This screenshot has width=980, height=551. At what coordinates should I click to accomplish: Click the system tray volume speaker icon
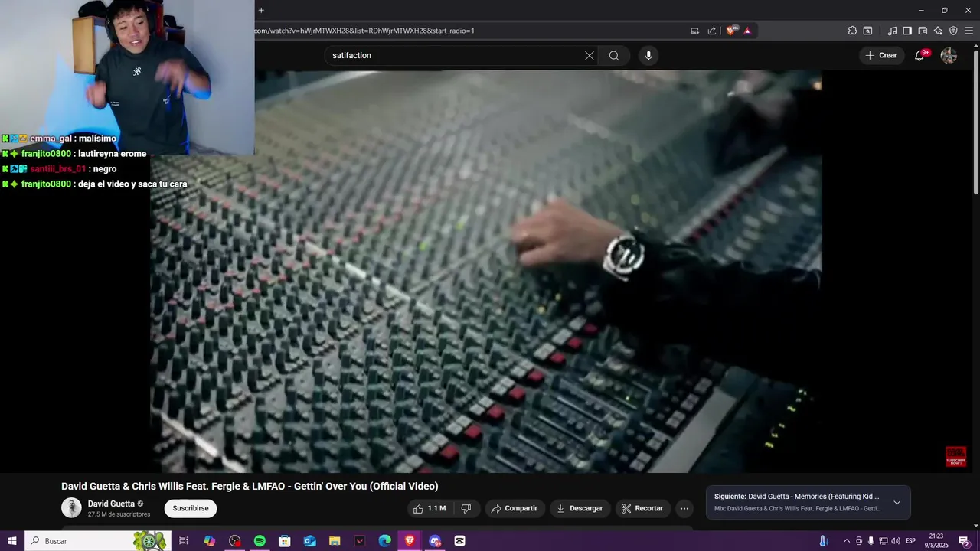click(896, 541)
